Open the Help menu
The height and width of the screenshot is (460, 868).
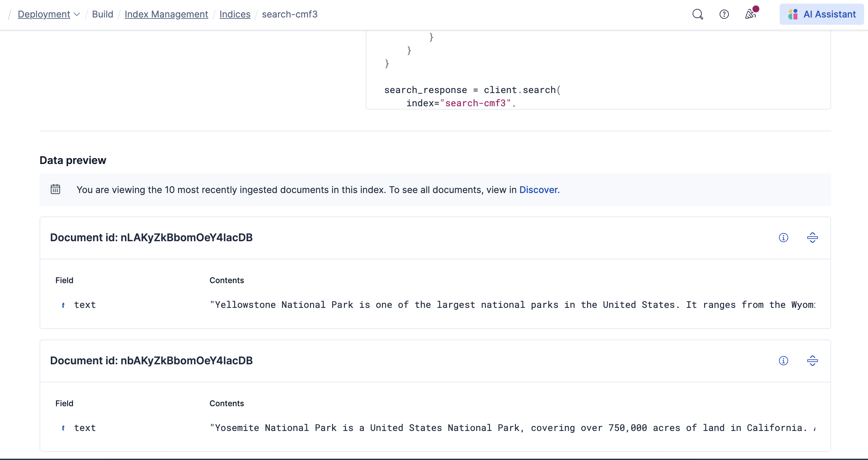(x=724, y=14)
